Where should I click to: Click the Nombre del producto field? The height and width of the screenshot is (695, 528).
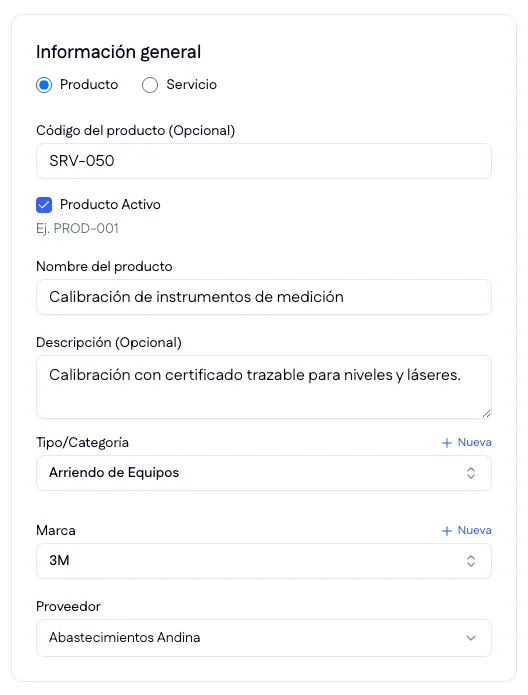(264, 297)
